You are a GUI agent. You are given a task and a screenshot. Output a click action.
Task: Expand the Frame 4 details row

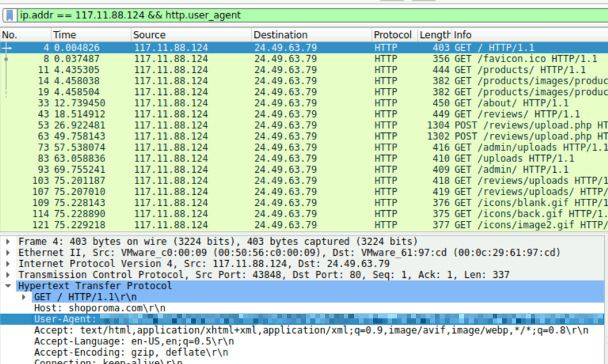8,241
